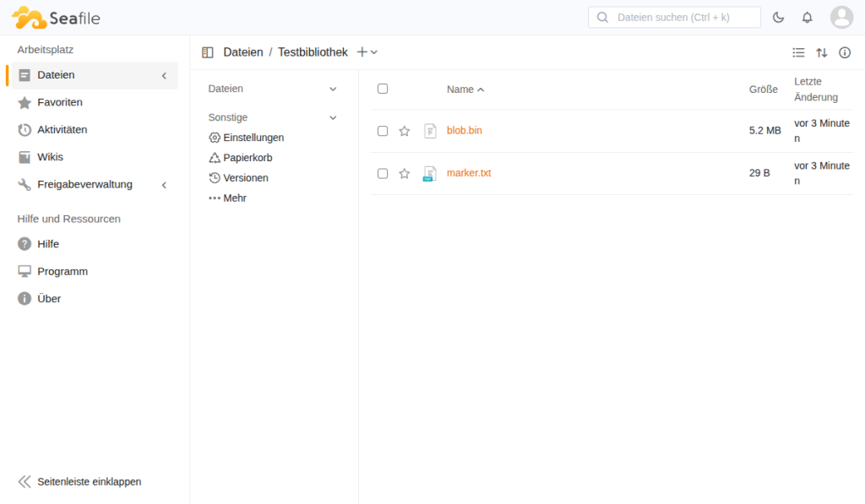Open Einstellungen in the library panel

point(246,138)
